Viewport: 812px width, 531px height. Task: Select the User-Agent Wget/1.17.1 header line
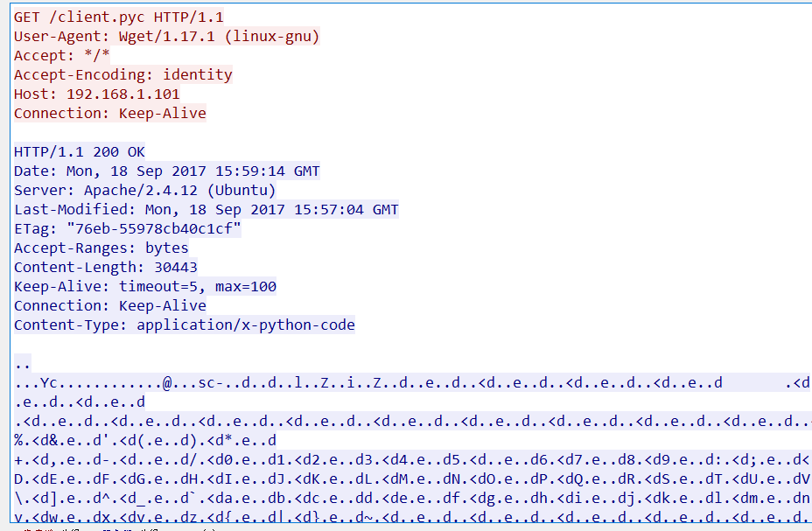pos(166,36)
